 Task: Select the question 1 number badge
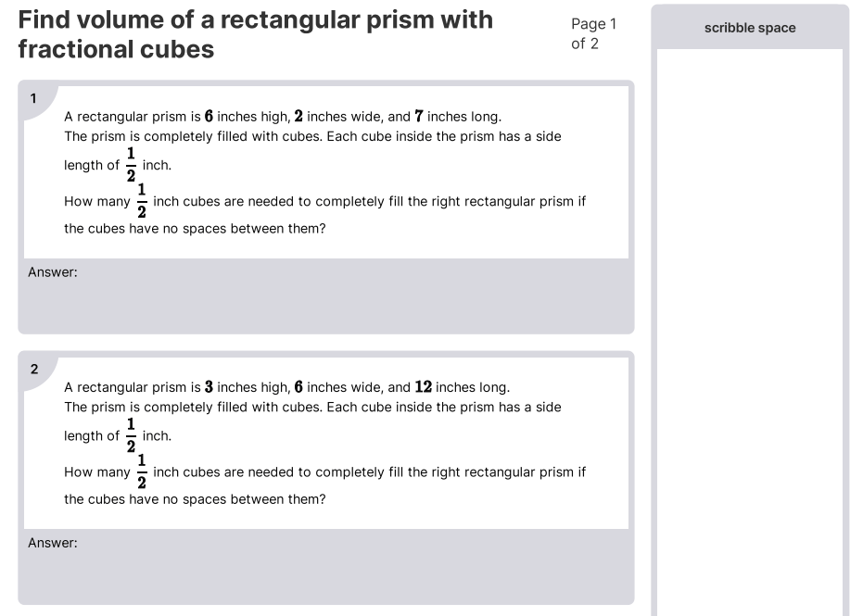click(34, 98)
